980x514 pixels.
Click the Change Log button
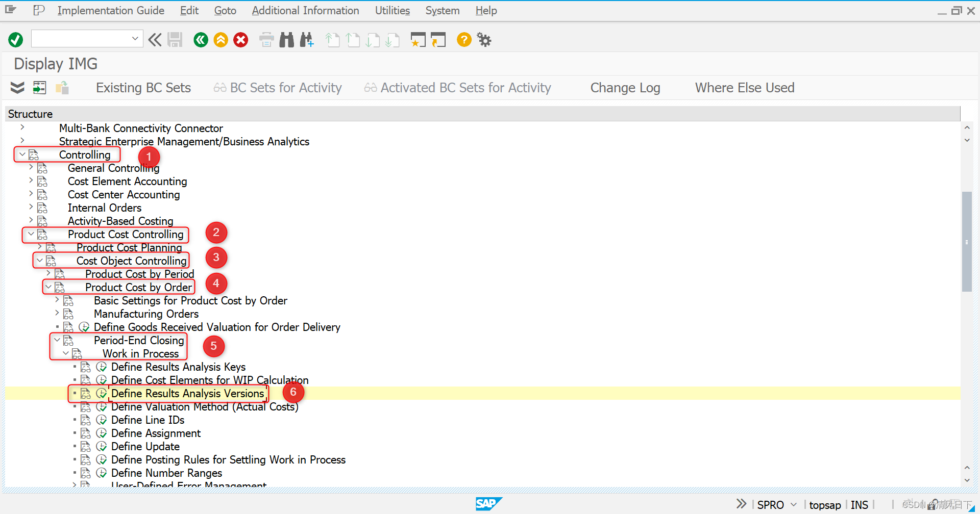tap(625, 88)
